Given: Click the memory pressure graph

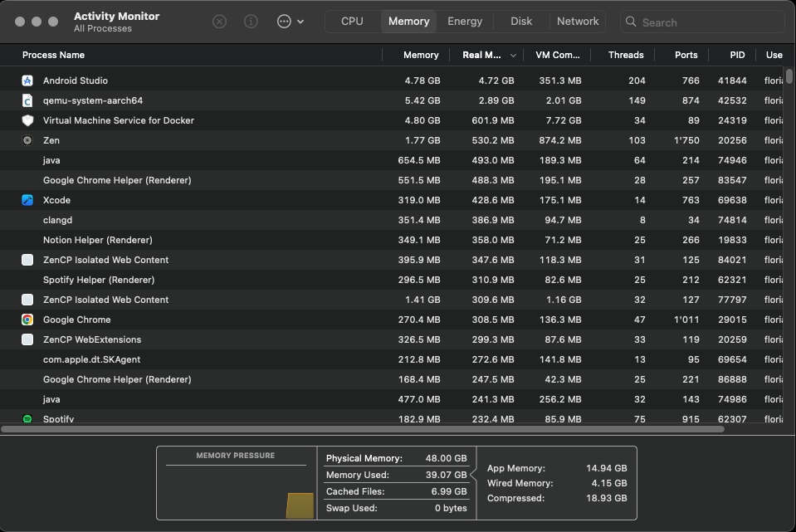Looking at the screenshot, I should pyautogui.click(x=236, y=490).
